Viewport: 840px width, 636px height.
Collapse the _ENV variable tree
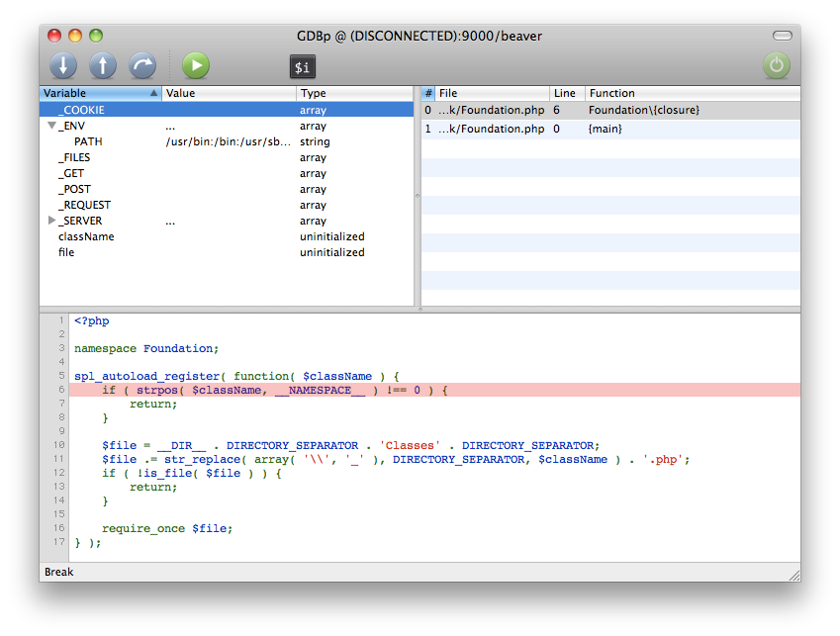tap(51, 127)
